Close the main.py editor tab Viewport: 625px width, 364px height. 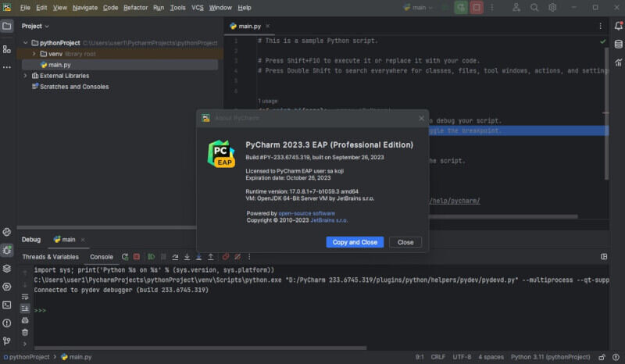[267, 27]
